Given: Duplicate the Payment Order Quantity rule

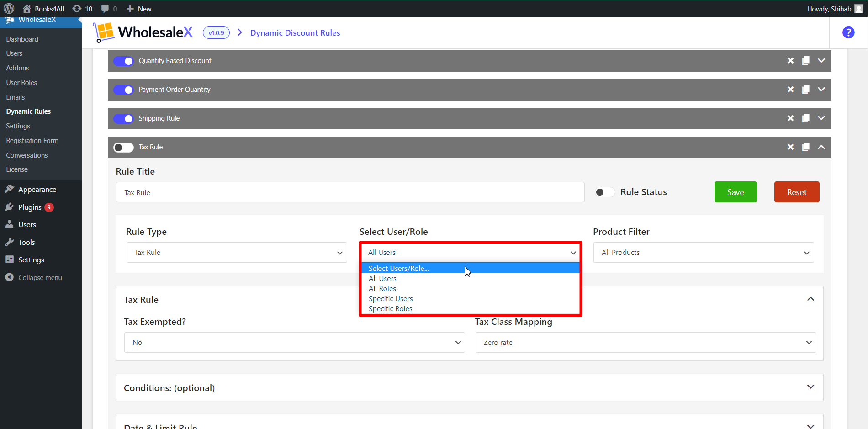Looking at the screenshot, I should (x=806, y=90).
